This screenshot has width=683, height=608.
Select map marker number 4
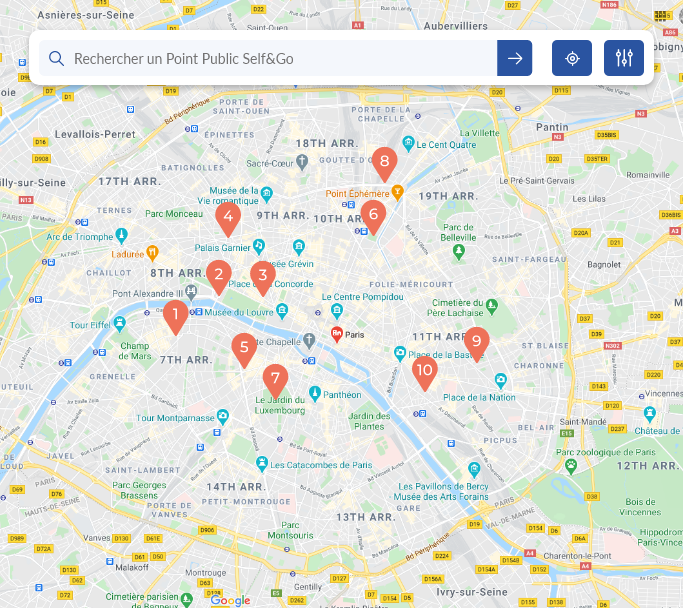click(x=228, y=219)
